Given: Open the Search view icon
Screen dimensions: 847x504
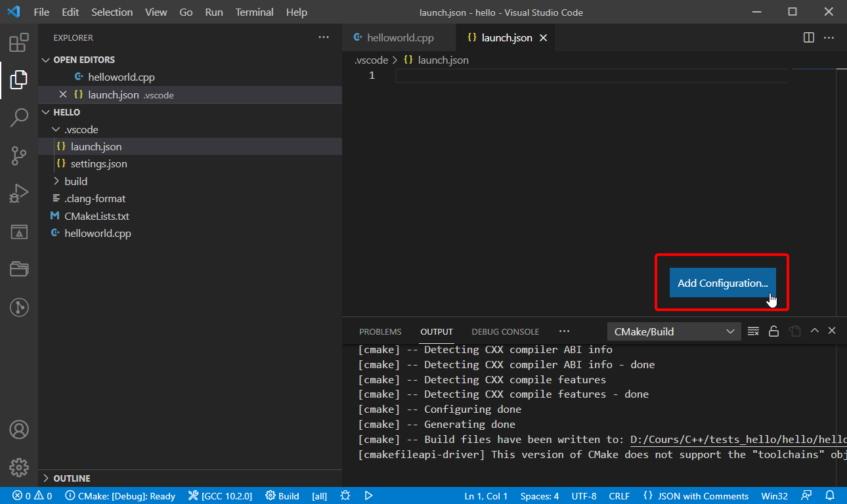Looking at the screenshot, I should point(18,118).
